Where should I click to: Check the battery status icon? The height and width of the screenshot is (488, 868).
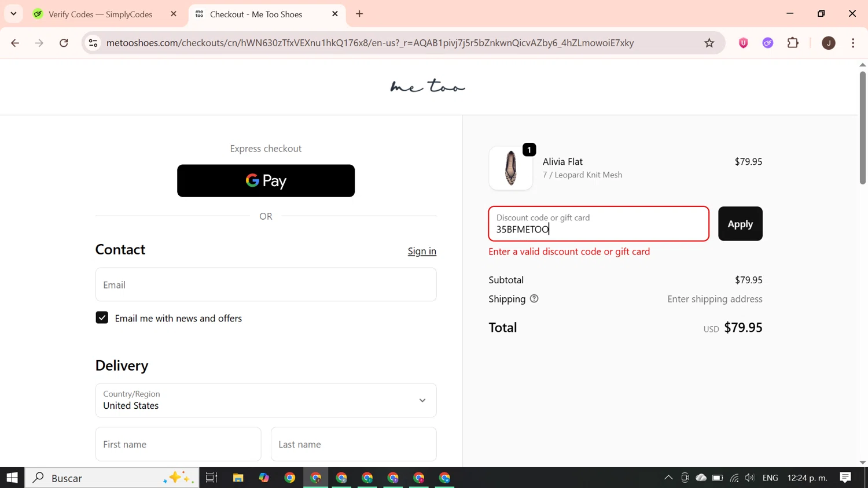tap(718, 478)
